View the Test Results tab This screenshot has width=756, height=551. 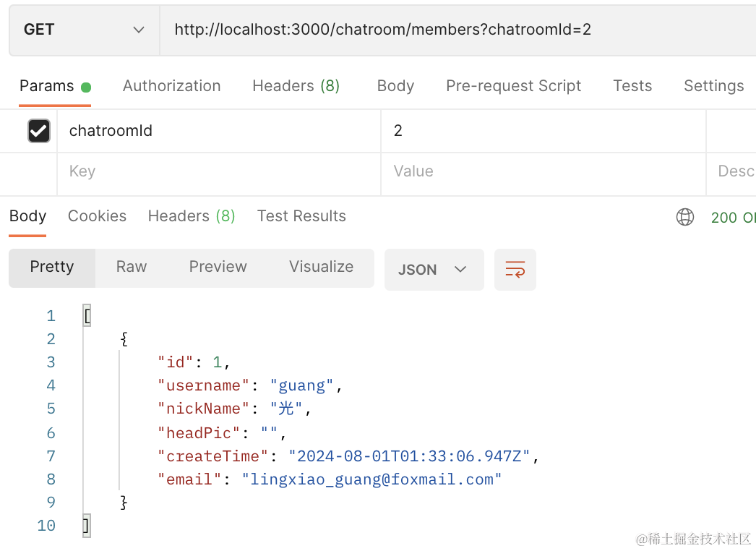coord(301,216)
